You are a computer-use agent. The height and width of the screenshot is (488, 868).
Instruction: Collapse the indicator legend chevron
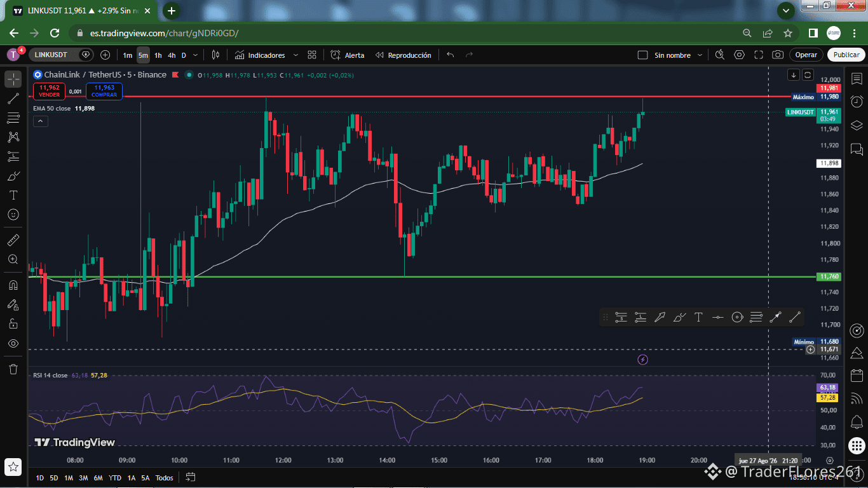[40, 121]
